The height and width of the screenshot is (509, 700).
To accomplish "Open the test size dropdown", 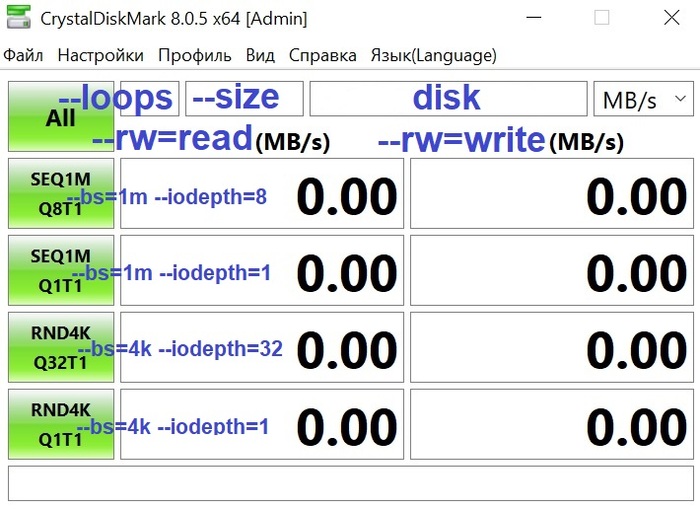I will 244,98.
